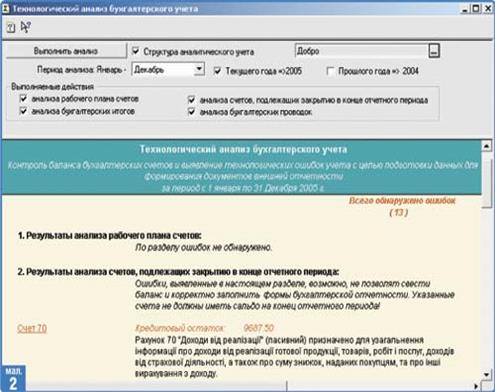Toggle анализа бухгалтерских проводок checkbox
Image resolution: width=495 pixels, height=392 pixels.
(x=192, y=112)
